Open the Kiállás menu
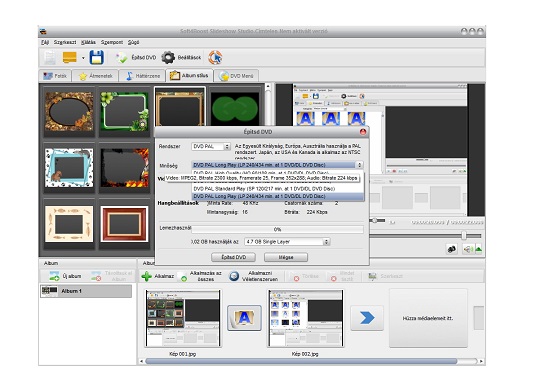The width and height of the screenshot is (550, 392). tap(88, 42)
